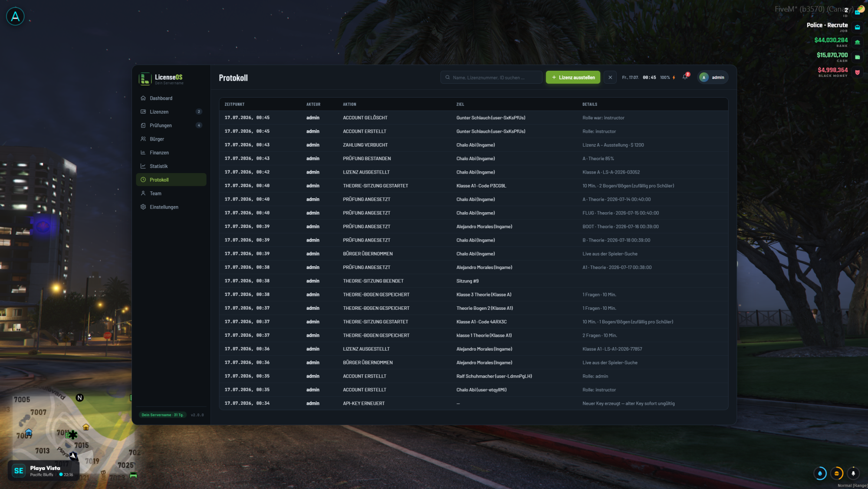Close the LicenseOS panel with the X
868x489 pixels.
[x=610, y=77]
